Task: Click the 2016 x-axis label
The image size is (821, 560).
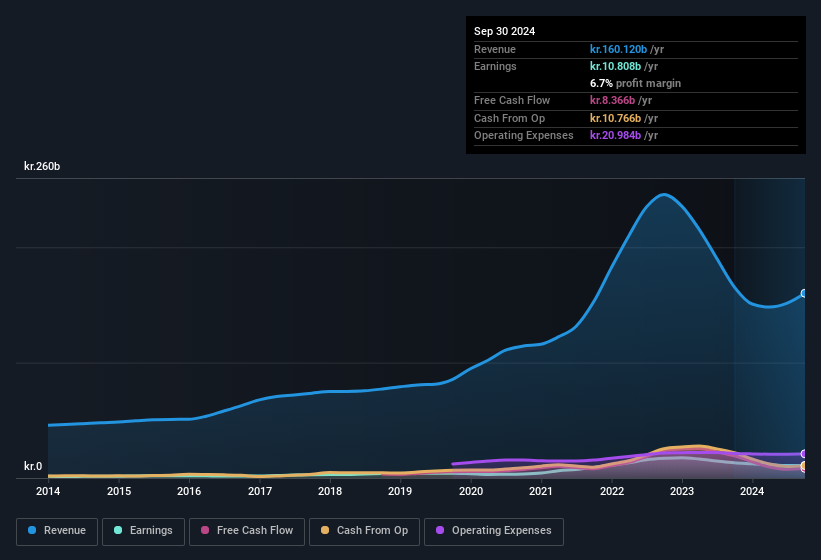Action: (x=189, y=491)
